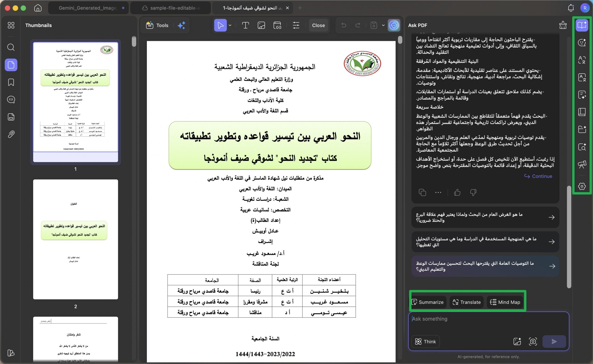Open the deep search icon in right rail
The width and height of the screenshot is (593, 364).
click(582, 147)
